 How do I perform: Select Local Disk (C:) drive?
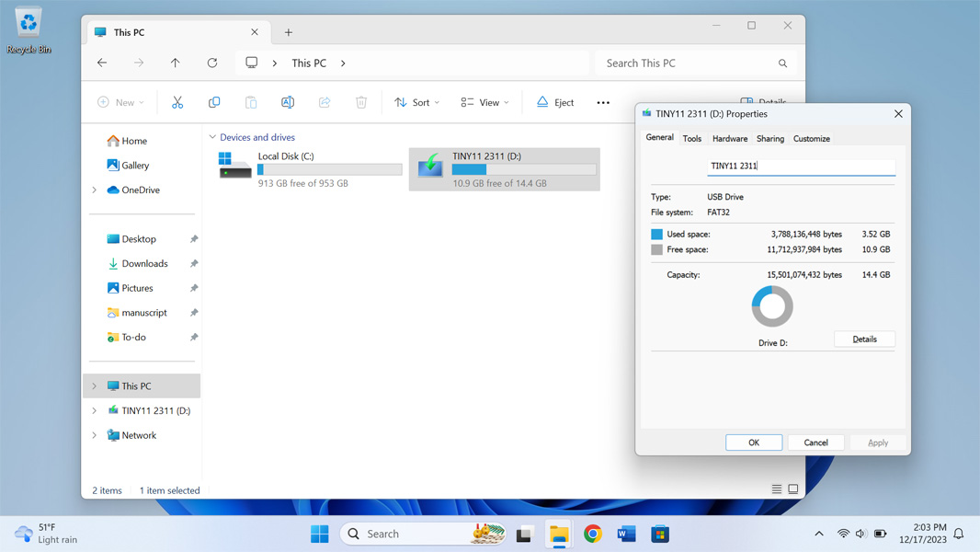coord(311,169)
